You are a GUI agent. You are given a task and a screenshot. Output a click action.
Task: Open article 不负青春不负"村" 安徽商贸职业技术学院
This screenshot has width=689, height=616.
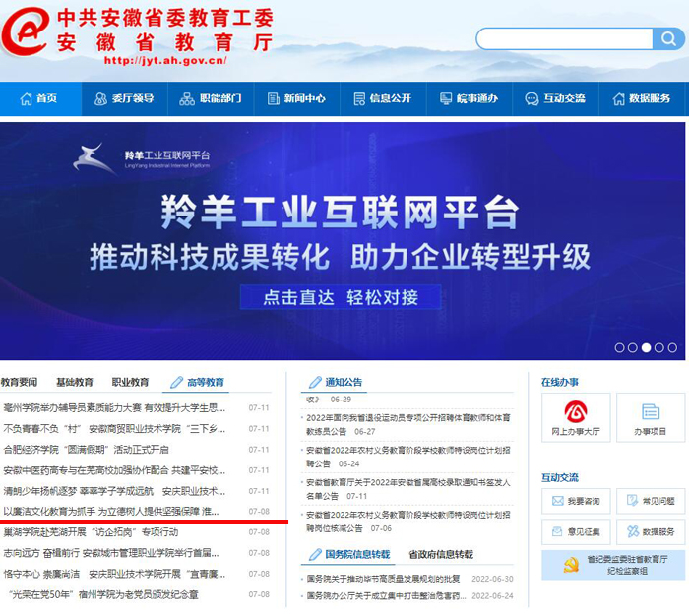114,429
